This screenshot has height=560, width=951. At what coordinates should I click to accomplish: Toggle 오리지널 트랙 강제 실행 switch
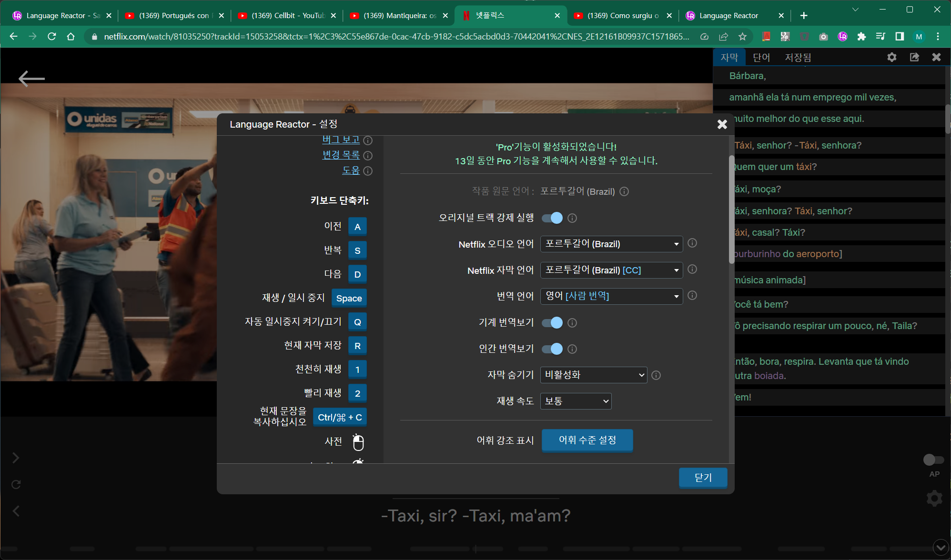[552, 218]
